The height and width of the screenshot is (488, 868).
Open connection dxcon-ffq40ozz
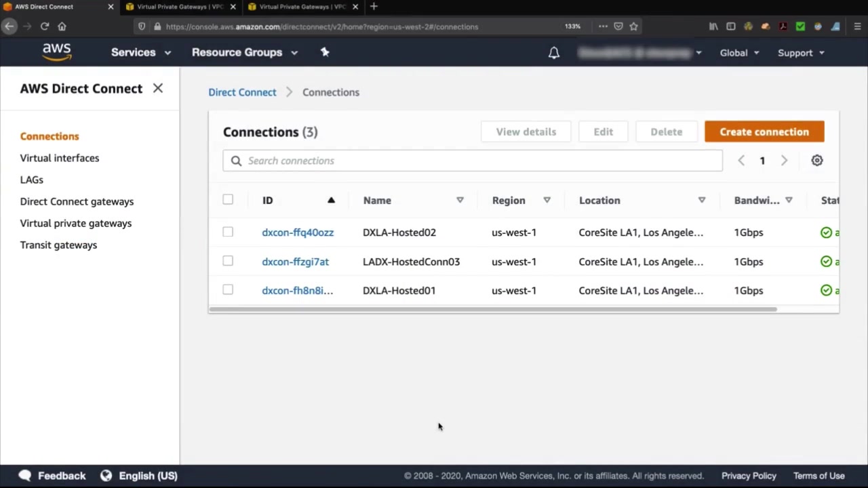coord(298,232)
